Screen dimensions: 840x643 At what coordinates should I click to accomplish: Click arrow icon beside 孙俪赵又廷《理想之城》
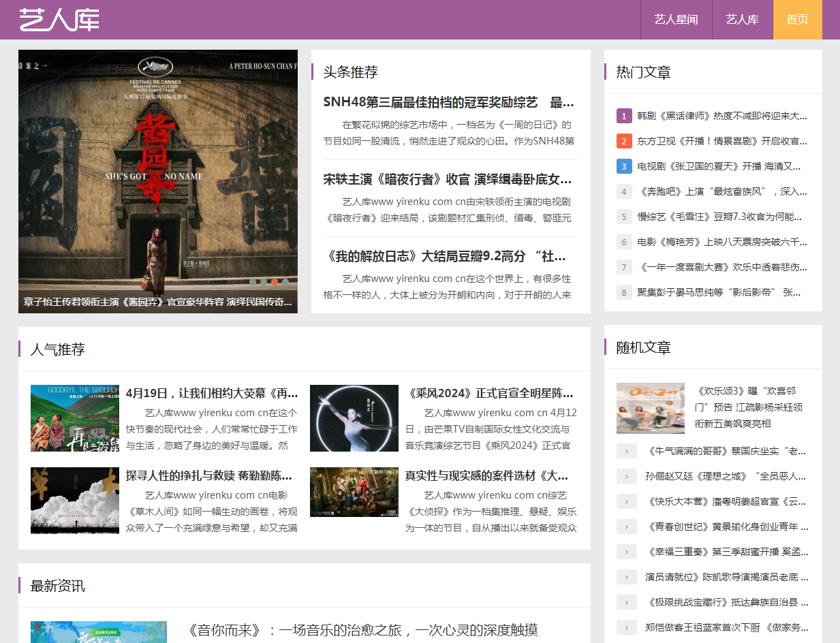(x=627, y=476)
